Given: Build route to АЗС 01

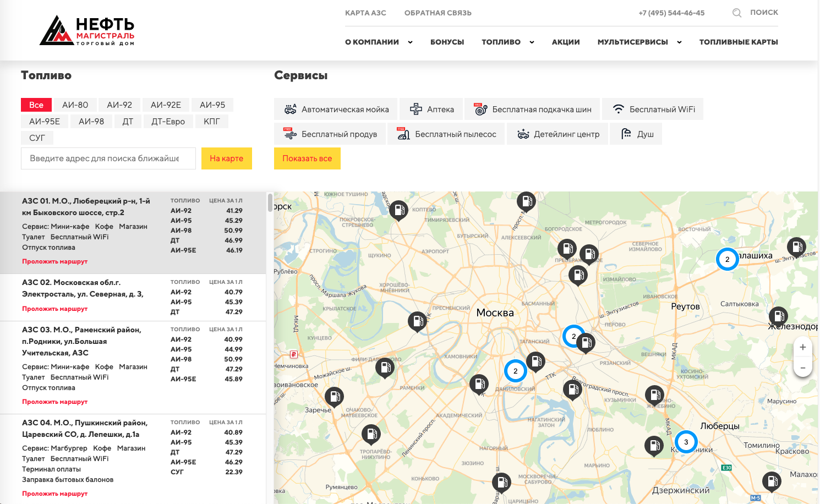Looking at the screenshot, I should coord(54,261).
